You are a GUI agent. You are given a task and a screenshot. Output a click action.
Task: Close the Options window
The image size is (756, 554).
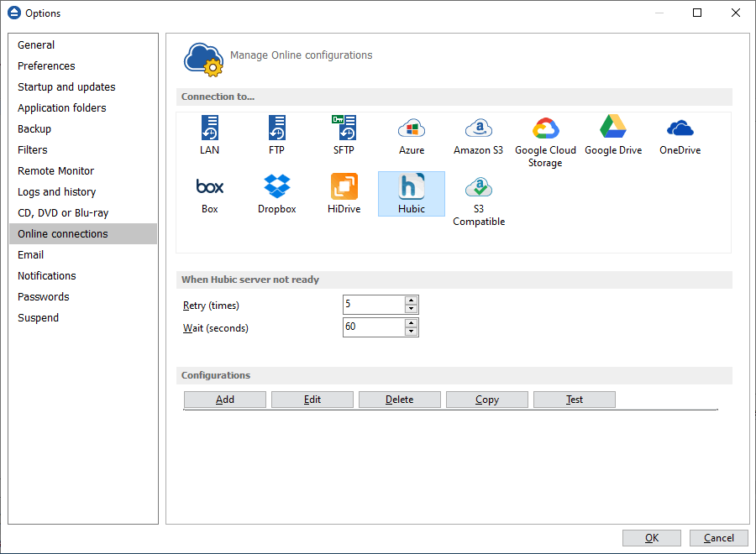pos(736,13)
